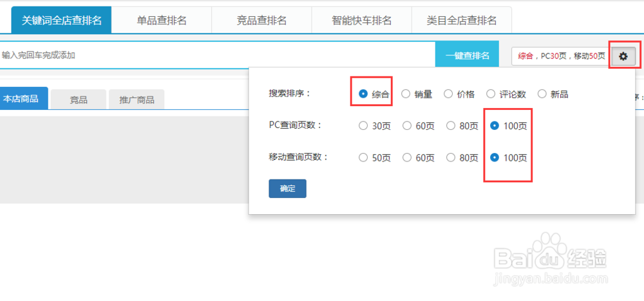Click the PC查询页数 label
The image size is (644, 301).
(296, 125)
